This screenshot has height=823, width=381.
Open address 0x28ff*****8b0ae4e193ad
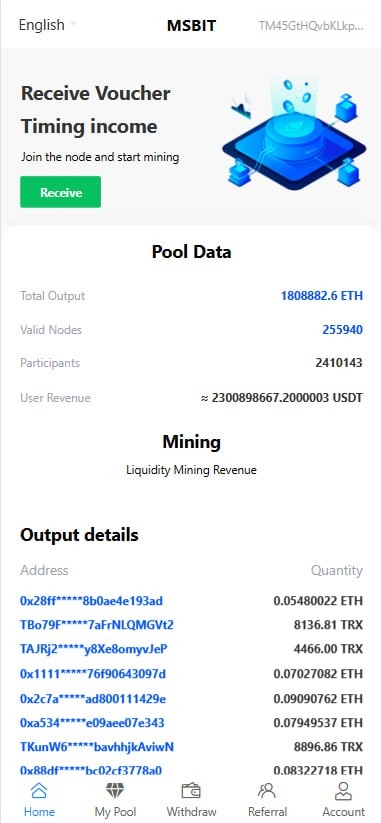pos(91,600)
